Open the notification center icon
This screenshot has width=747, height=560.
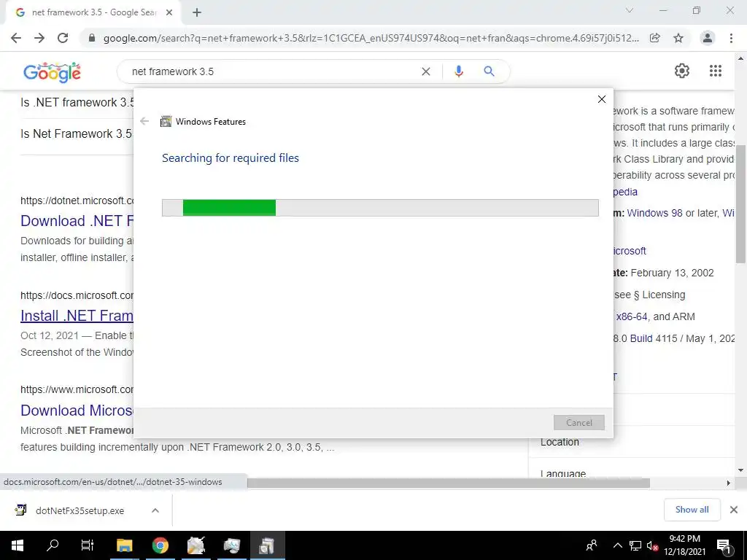tap(724, 546)
